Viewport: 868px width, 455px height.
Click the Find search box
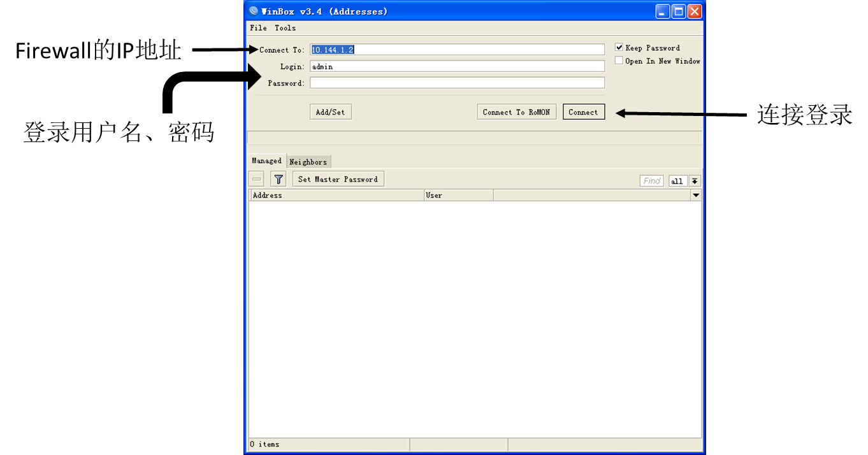point(651,181)
